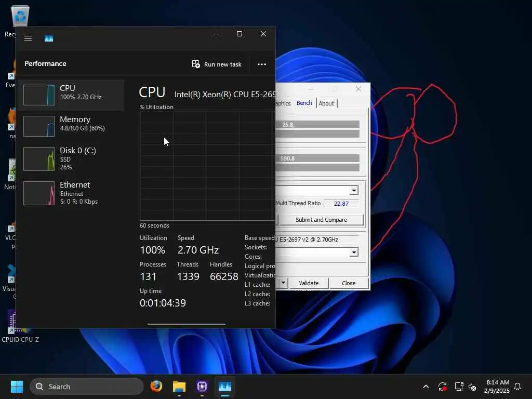Switch to CPU-Z taskbar icon
Viewport: 532px width, 399px height.
202,387
